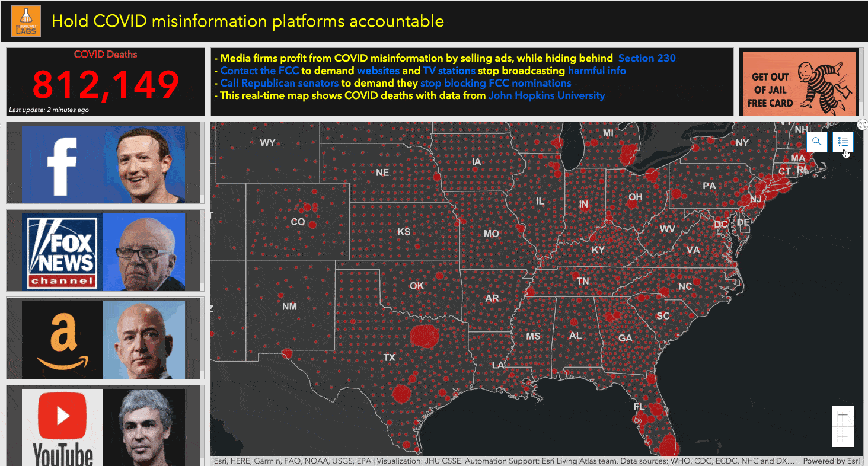The height and width of the screenshot is (466, 868).
Task: Click the Powered by Esri attribution
Action: pos(831,461)
